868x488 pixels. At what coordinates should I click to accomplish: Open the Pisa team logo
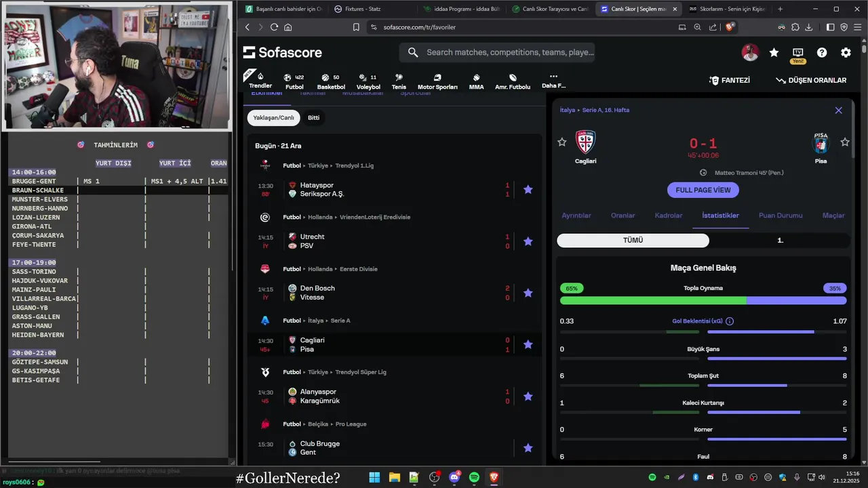pyautogui.click(x=821, y=143)
